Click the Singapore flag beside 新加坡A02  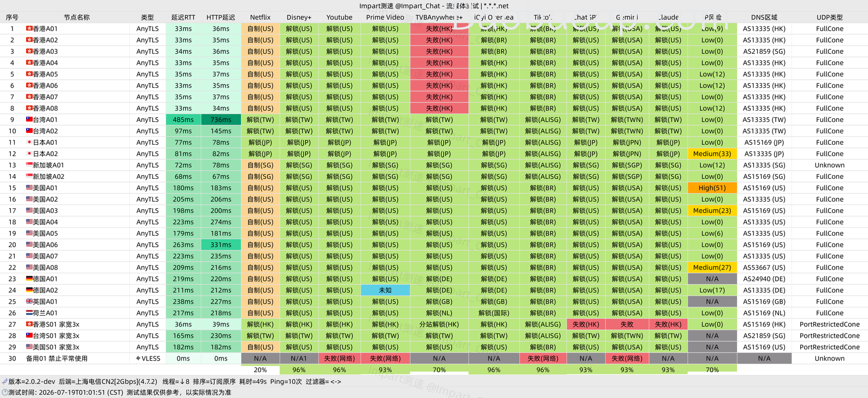coord(29,177)
